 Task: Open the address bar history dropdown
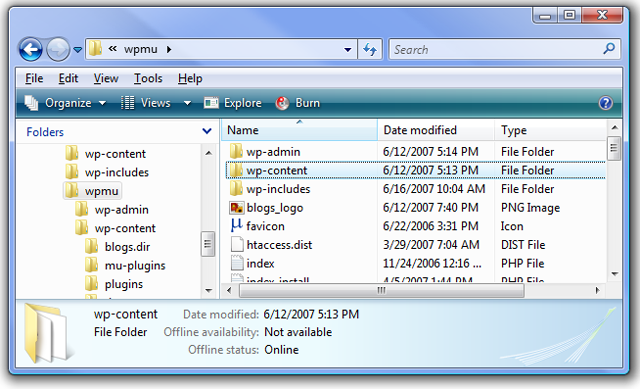pos(348,50)
